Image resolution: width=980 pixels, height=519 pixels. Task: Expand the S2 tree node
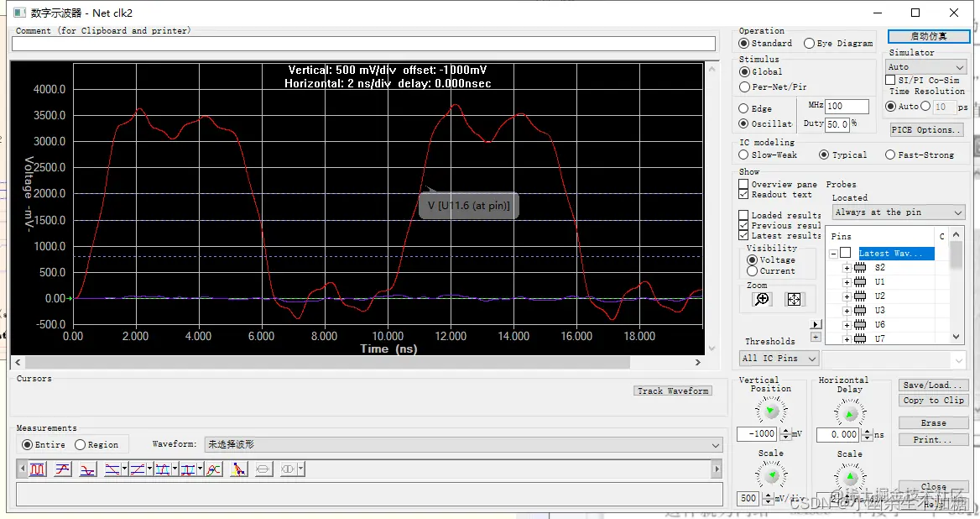847,268
